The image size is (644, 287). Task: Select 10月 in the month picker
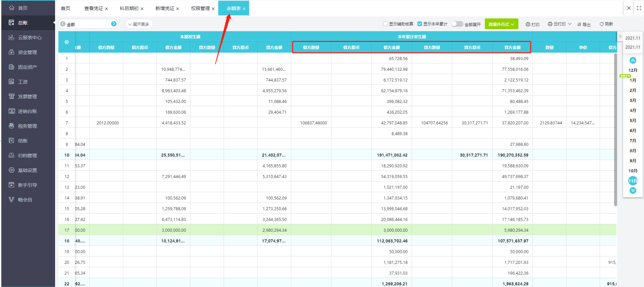(x=633, y=171)
